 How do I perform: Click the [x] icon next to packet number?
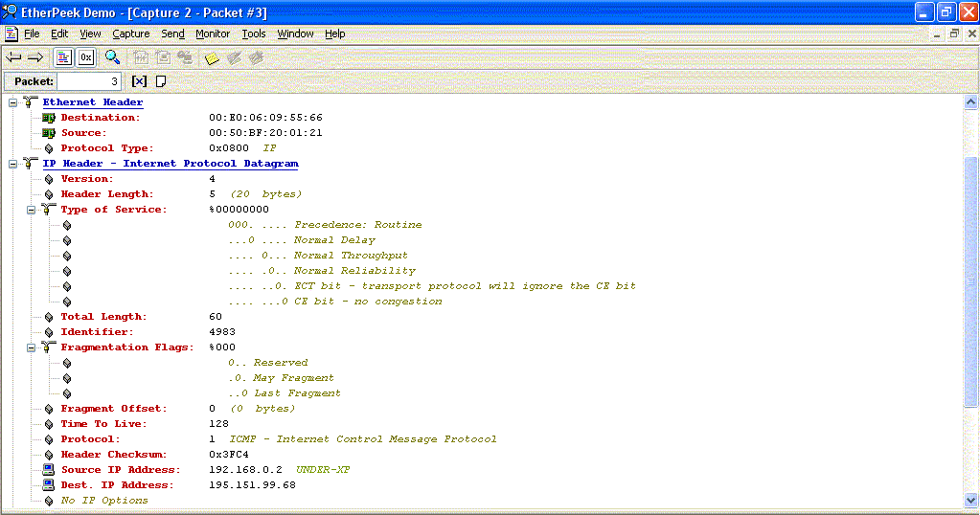pyautogui.click(x=139, y=81)
